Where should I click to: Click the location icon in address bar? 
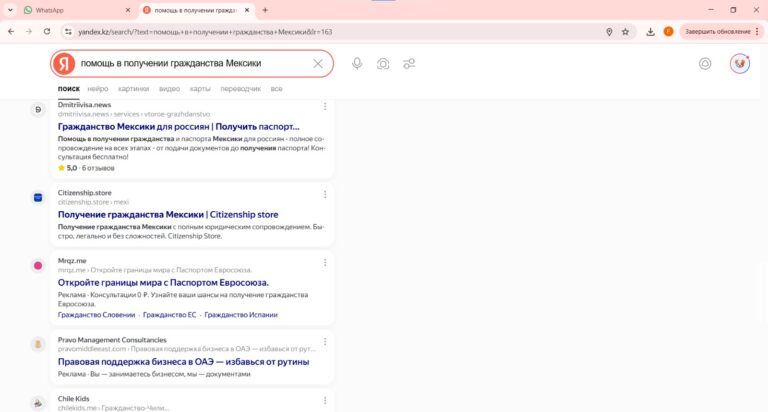click(609, 31)
